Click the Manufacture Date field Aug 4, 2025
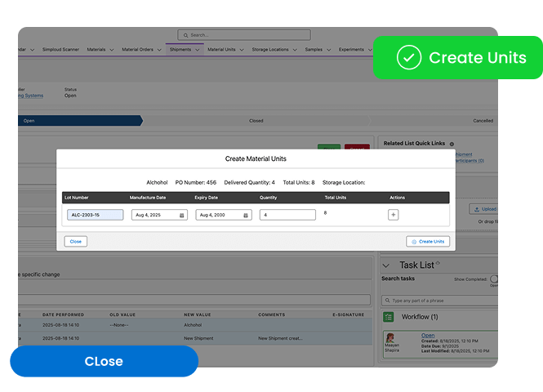Image resolution: width=543 pixels, height=392 pixels. coord(159,215)
